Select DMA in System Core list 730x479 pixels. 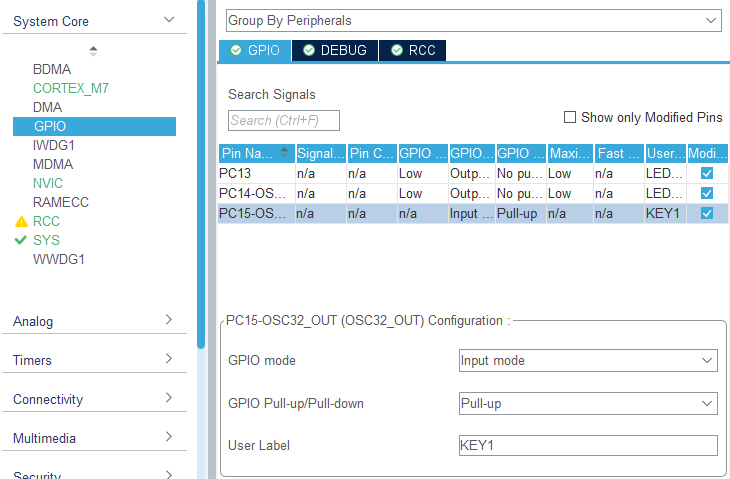point(47,108)
